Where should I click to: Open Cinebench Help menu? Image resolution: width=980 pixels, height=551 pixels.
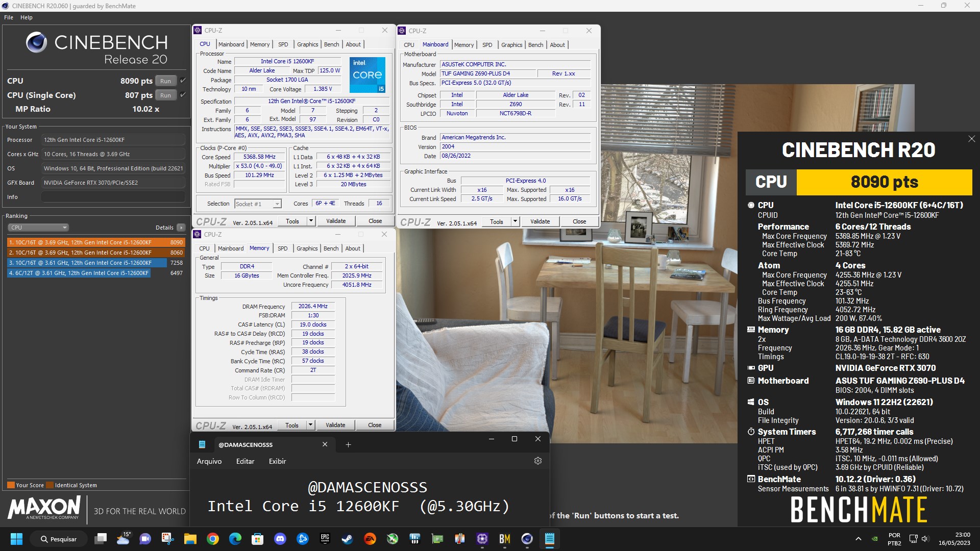[27, 17]
